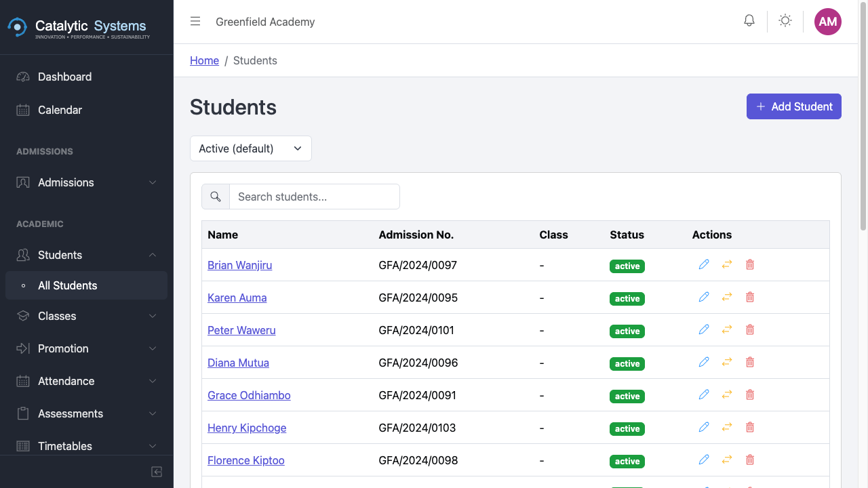Click the active badge for Grace Odhiambo

(x=627, y=396)
